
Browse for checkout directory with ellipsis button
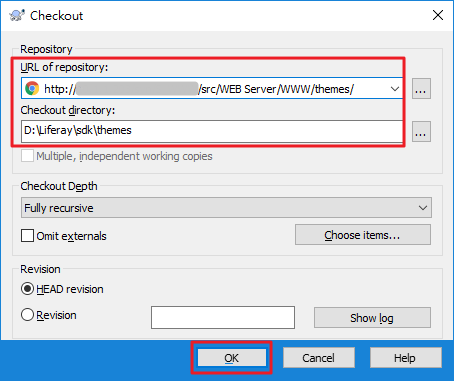421,132
